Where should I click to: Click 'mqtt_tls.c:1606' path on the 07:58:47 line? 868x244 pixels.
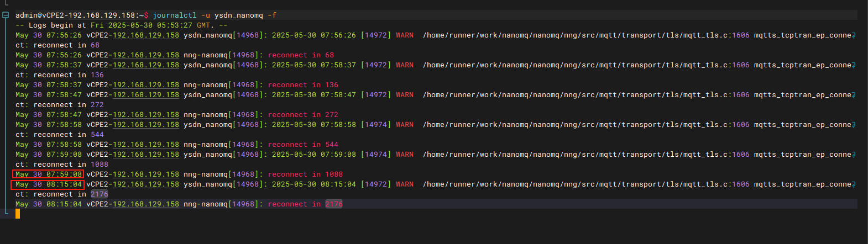pos(717,95)
